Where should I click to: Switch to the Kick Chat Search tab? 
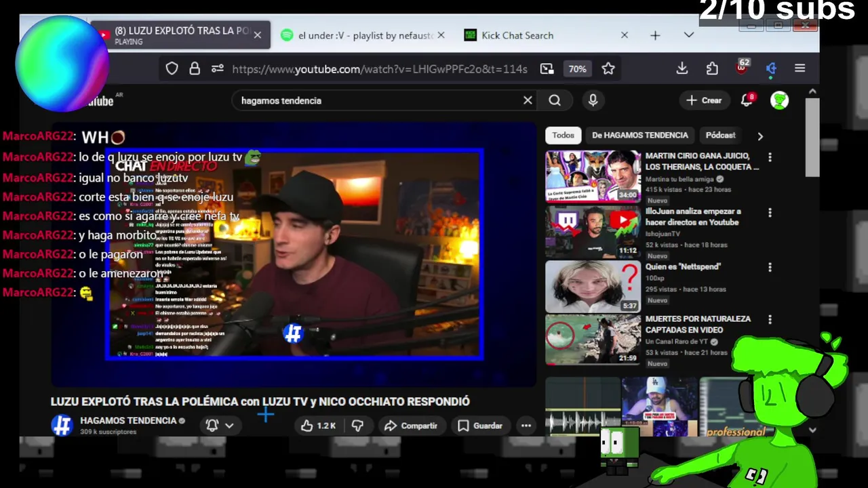click(x=517, y=35)
